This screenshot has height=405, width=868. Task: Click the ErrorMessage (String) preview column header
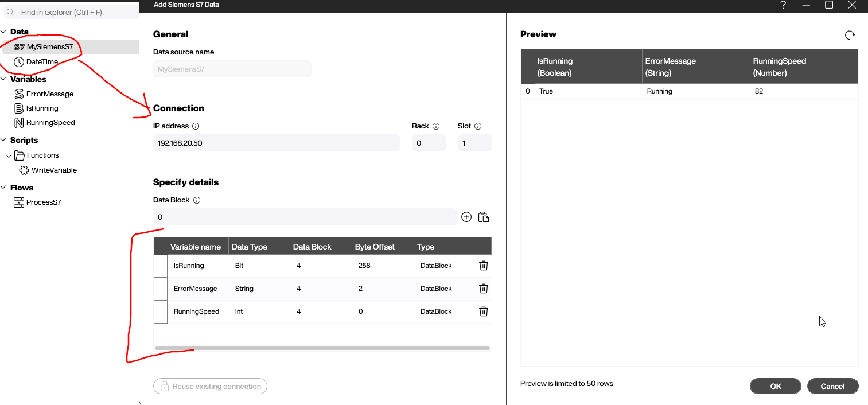[696, 67]
